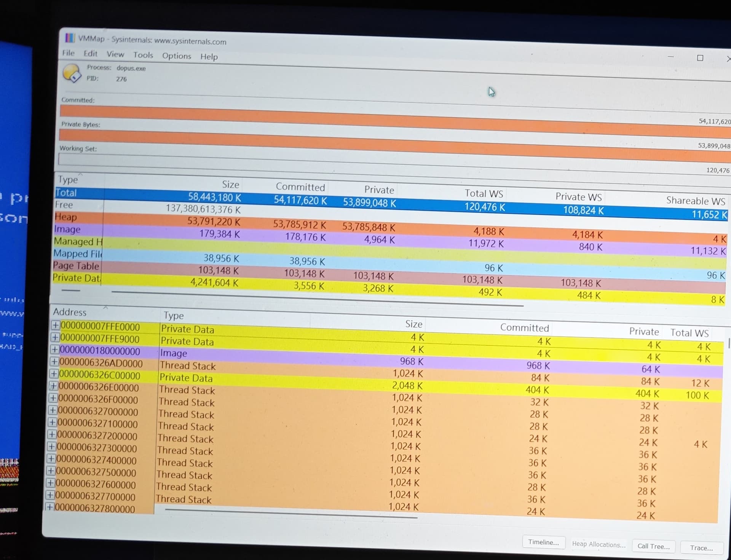731x560 pixels.
Task: Expand address 0000006327600000 row
Action: pos(50,483)
